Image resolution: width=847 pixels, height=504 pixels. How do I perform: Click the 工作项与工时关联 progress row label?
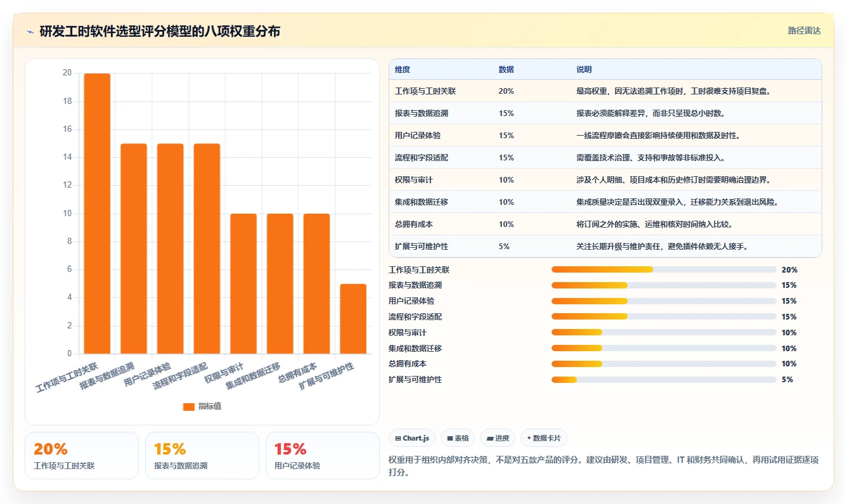[419, 269]
